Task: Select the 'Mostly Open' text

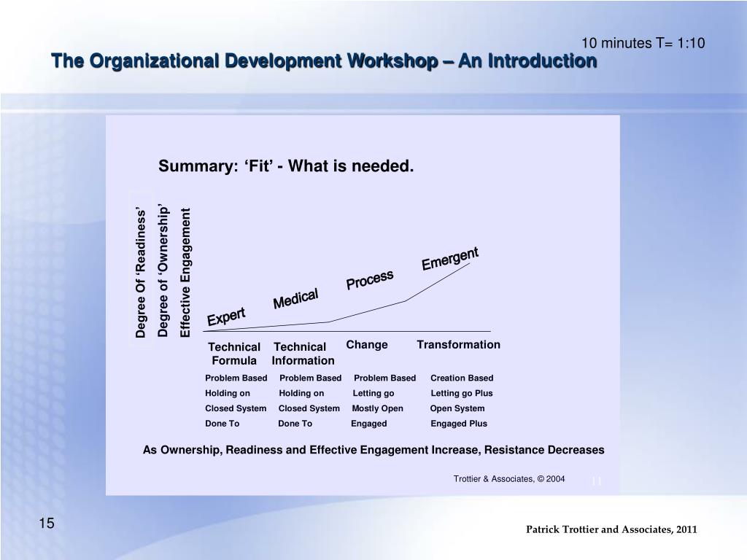Action: pyautogui.click(x=377, y=408)
